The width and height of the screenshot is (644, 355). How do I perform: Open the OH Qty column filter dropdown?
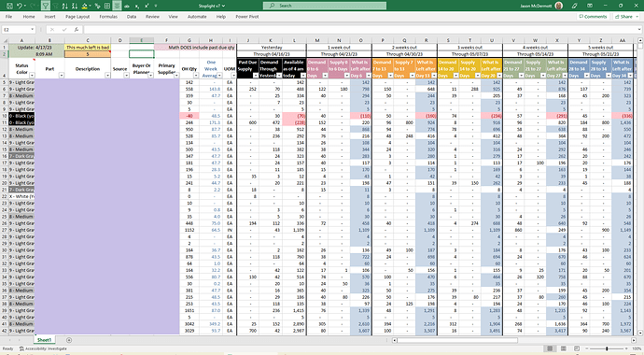[x=195, y=76]
